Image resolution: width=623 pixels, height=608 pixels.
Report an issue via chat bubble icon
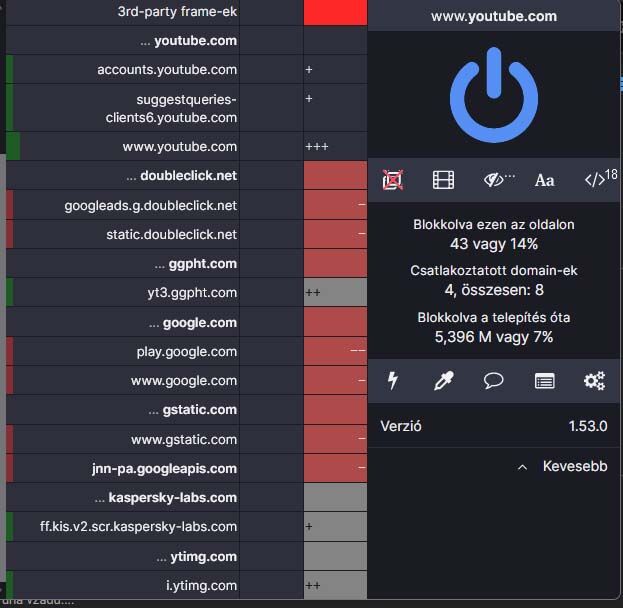point(493,381)
